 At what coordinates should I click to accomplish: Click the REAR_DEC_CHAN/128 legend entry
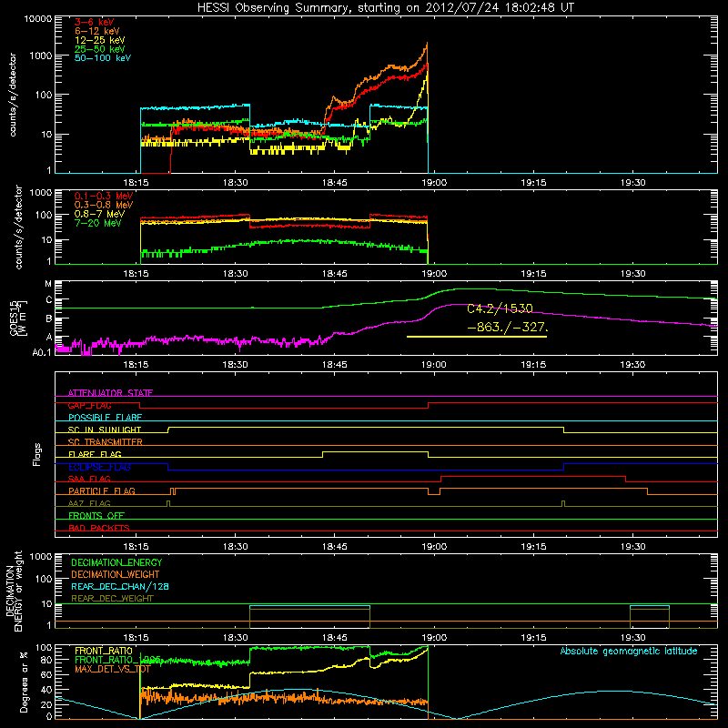[120, 586]
